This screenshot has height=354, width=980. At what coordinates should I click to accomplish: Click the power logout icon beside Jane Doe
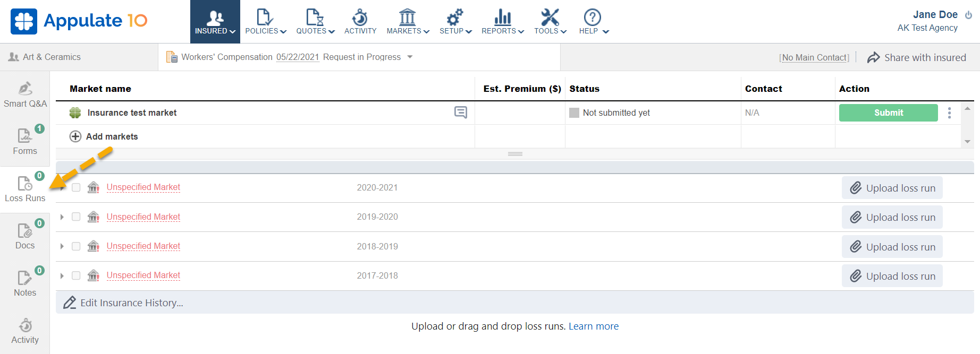(x=968, y=15)
